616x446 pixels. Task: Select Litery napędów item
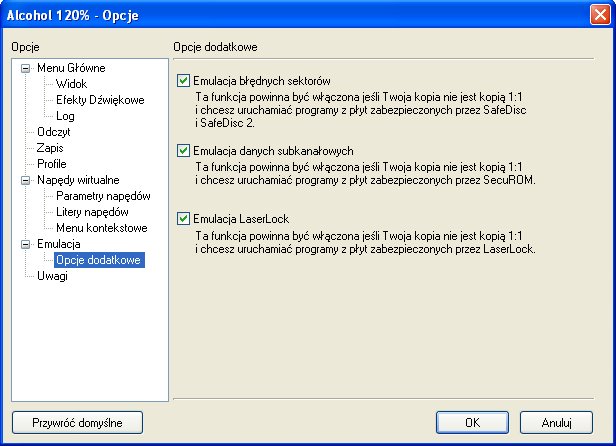click(x=92, y=212)
